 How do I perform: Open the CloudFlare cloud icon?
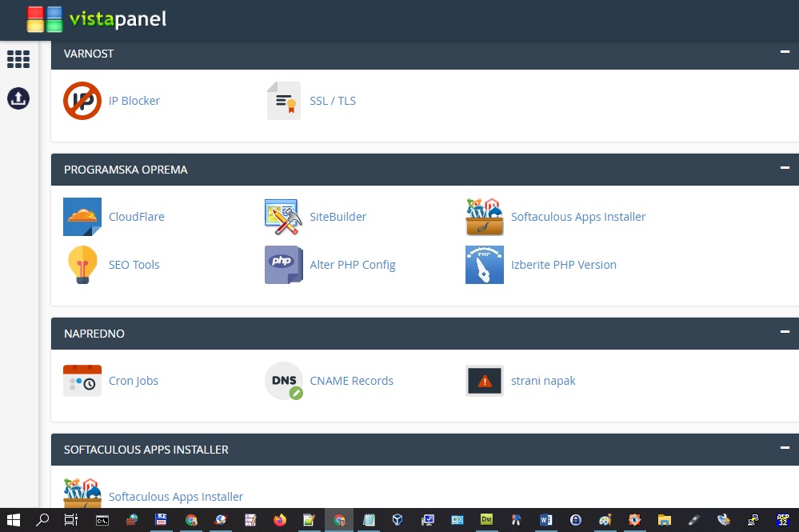pos(82,217)
